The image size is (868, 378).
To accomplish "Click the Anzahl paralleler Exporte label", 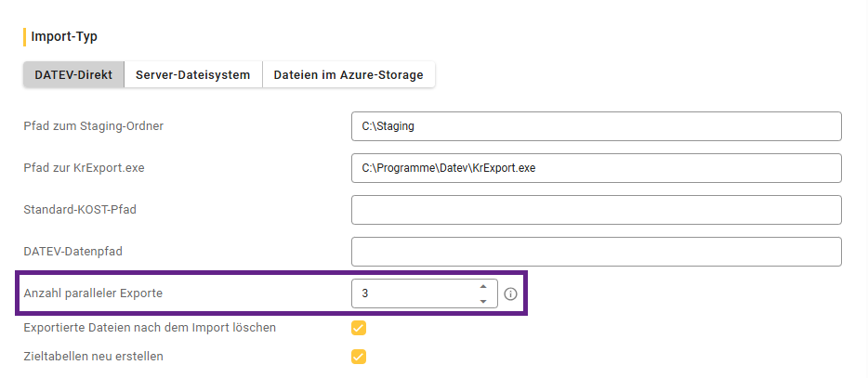I will pos(93,293).
